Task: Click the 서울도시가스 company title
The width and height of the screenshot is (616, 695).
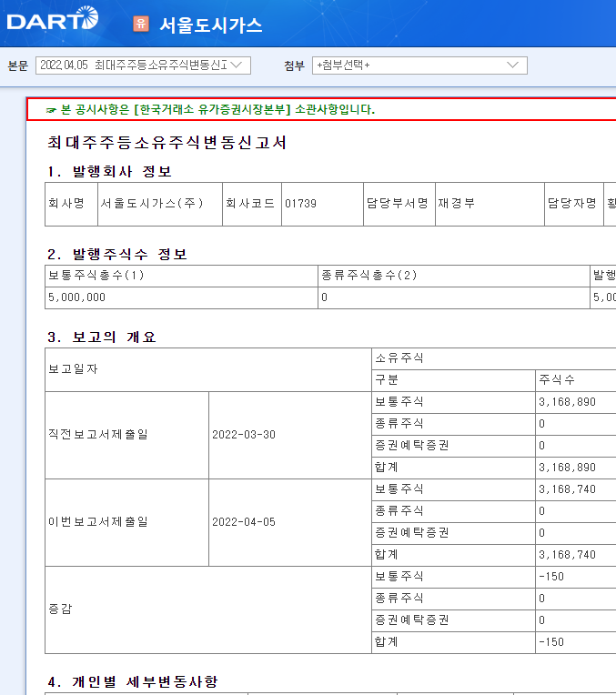Action: [x=211, y=25]
